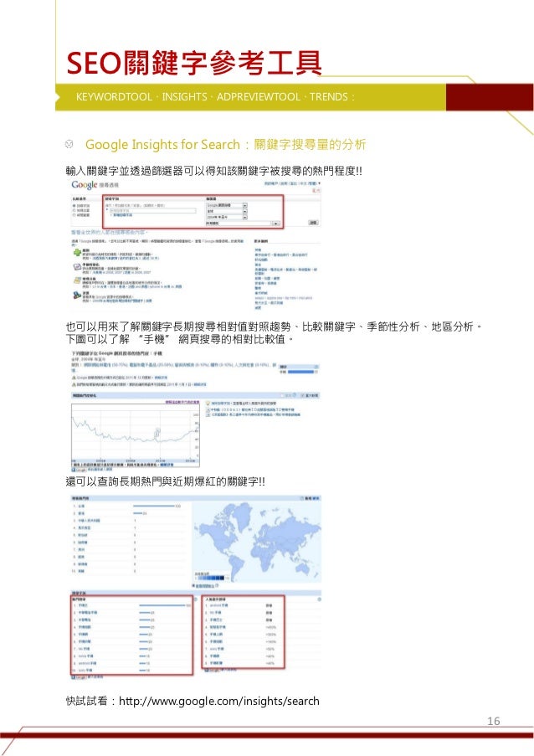The image size is (534, 756).
Task: Click the blue map legend color scale
Action: click(210, 577)
